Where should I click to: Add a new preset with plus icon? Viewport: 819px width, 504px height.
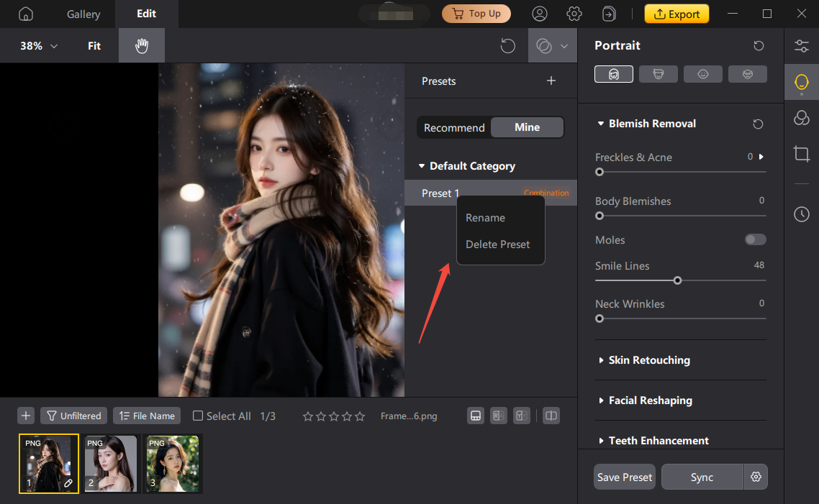[551, 81]
